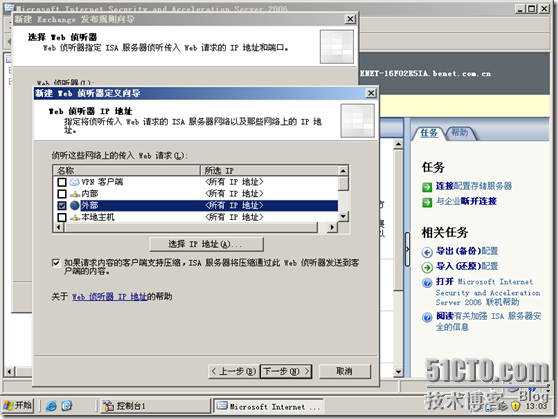This screenshot has width=558, height=419.
Task: Select VPN 客户端 row 所有 IP 地址 cell
Action: [234, 182]
